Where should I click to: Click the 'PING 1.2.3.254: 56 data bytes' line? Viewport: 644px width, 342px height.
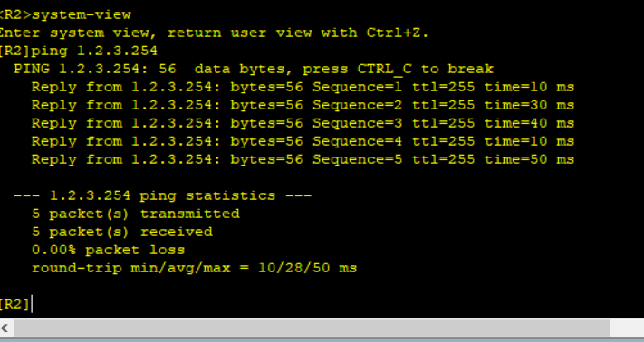(254, 69)
